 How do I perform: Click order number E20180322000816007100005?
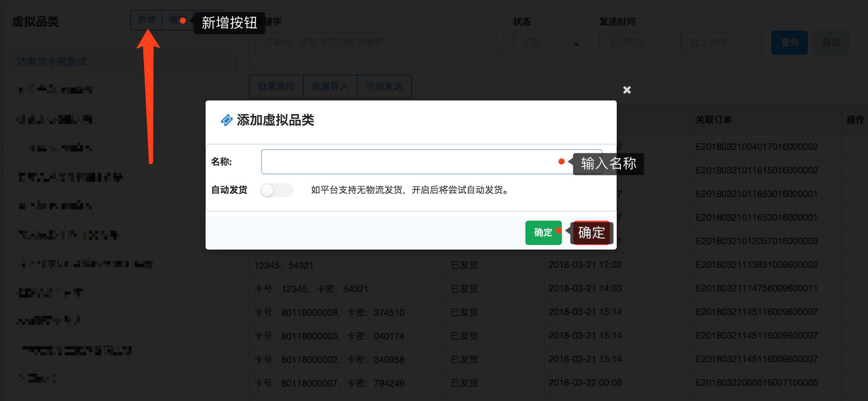point(757,383)
